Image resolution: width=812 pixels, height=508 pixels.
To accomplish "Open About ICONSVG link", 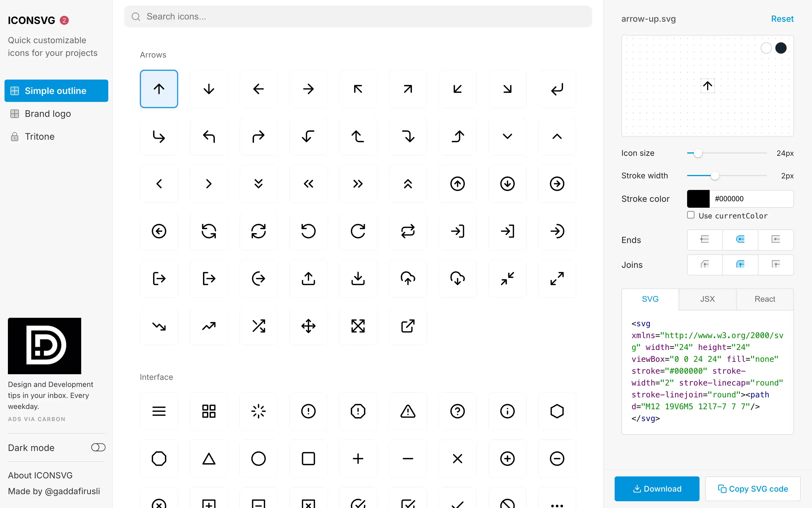I will click(x=40, y=475).
